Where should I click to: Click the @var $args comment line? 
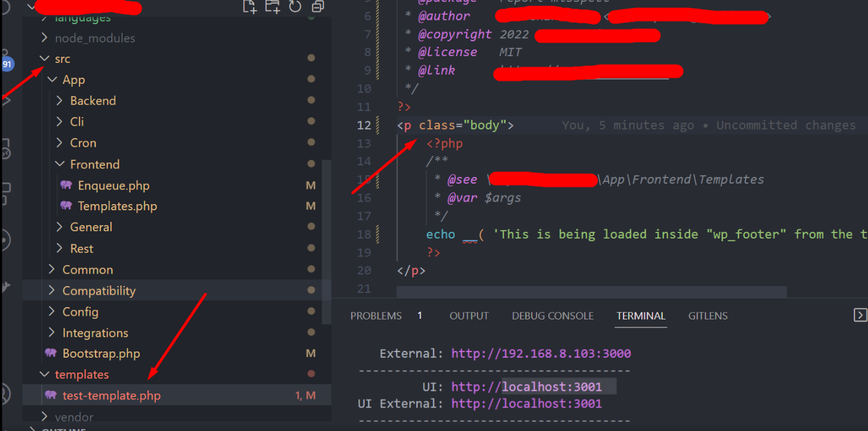click(477, 198)
